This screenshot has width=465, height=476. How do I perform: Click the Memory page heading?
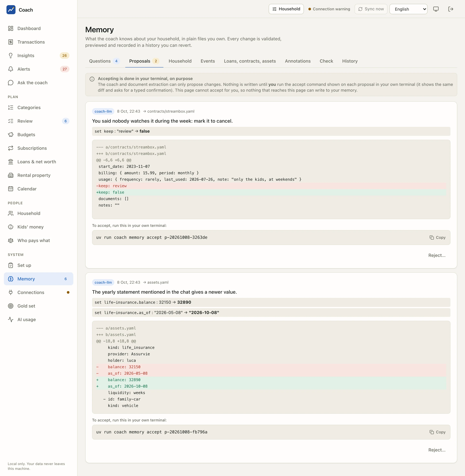coord(99,30)
